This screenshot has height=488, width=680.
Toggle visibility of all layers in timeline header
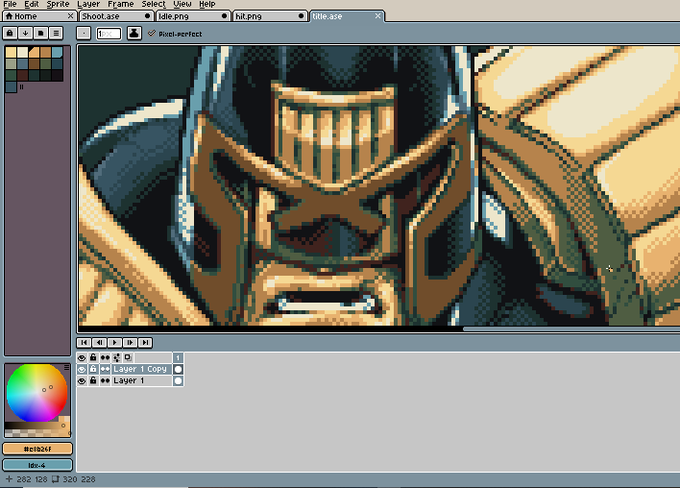[82, 357]
